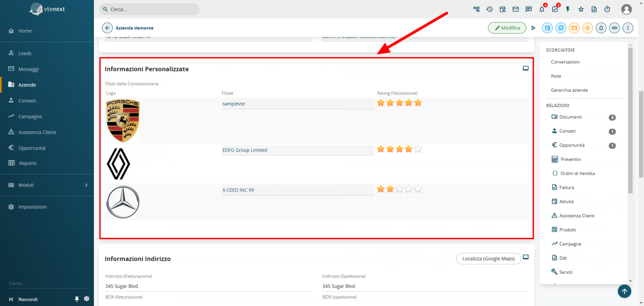Click the play triangle next to Modifica
Screen dimensions: 644x306
(x=533, y=28)
